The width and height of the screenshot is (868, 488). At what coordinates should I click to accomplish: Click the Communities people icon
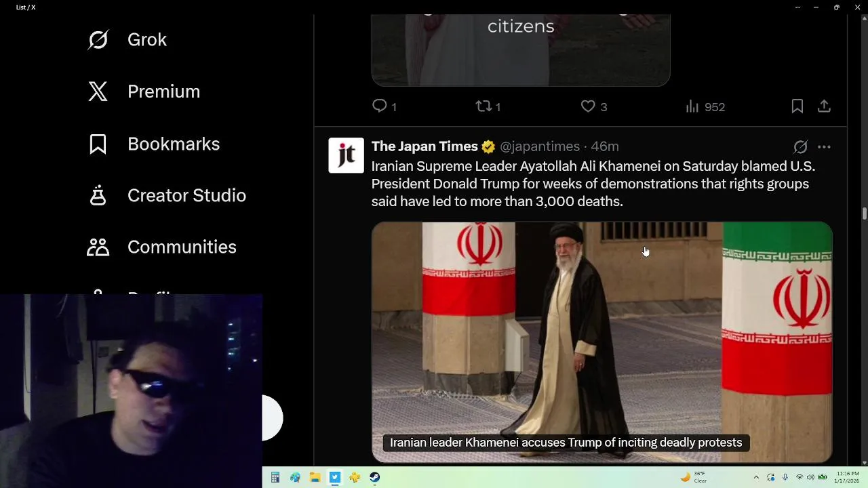(98, 247)
